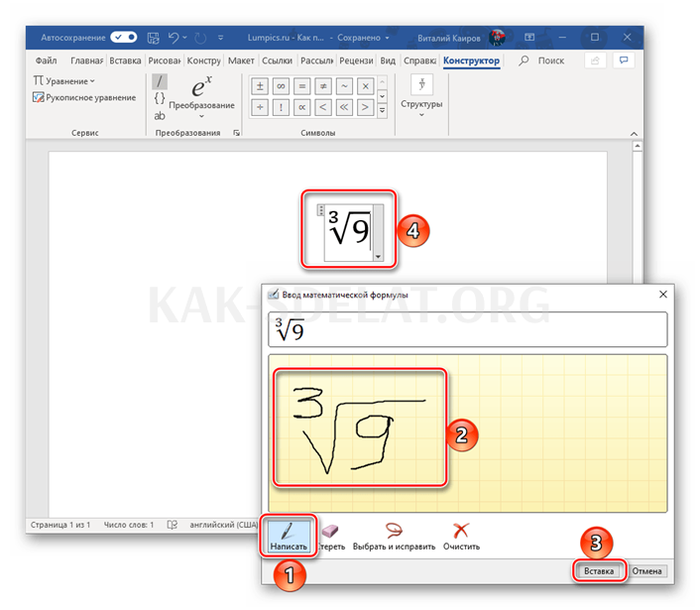Viewport: 700px width, 610px height.
Task: Click the user account avatar
Action: pos(497,38)
